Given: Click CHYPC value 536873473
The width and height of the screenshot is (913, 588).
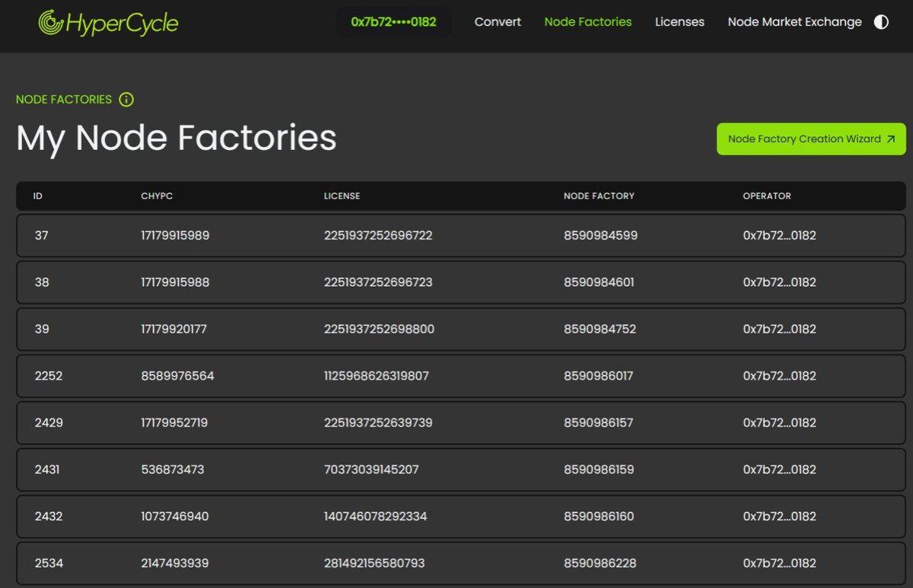Looking at the screenshot, I should tap(173, 470).
